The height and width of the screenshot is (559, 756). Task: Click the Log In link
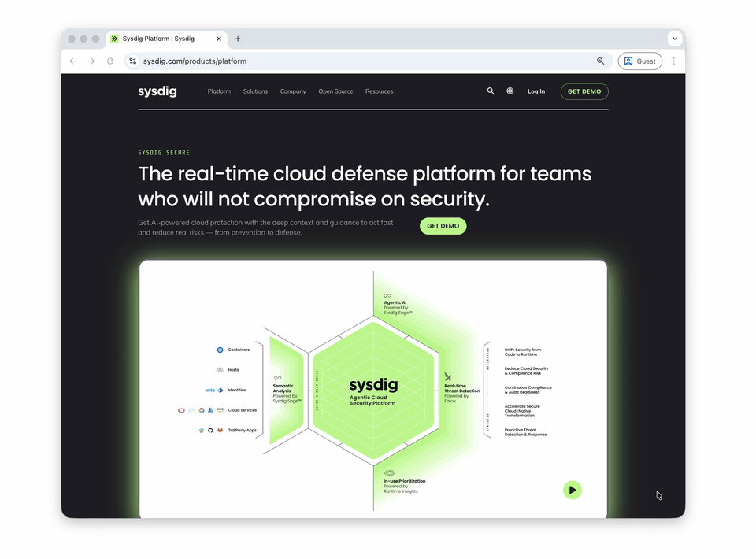[x=536, y=91]
